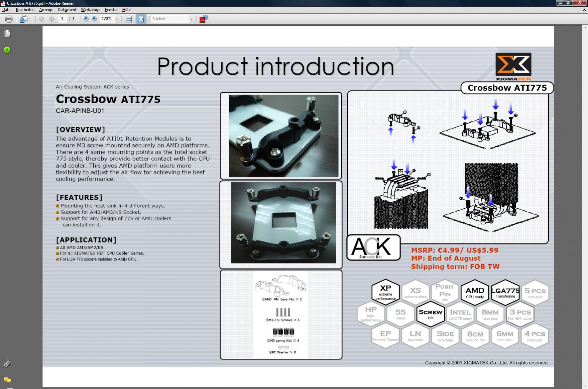Click the XS extreme silent hexagon badge
588x389 pixels.
[x=415, y=292]
